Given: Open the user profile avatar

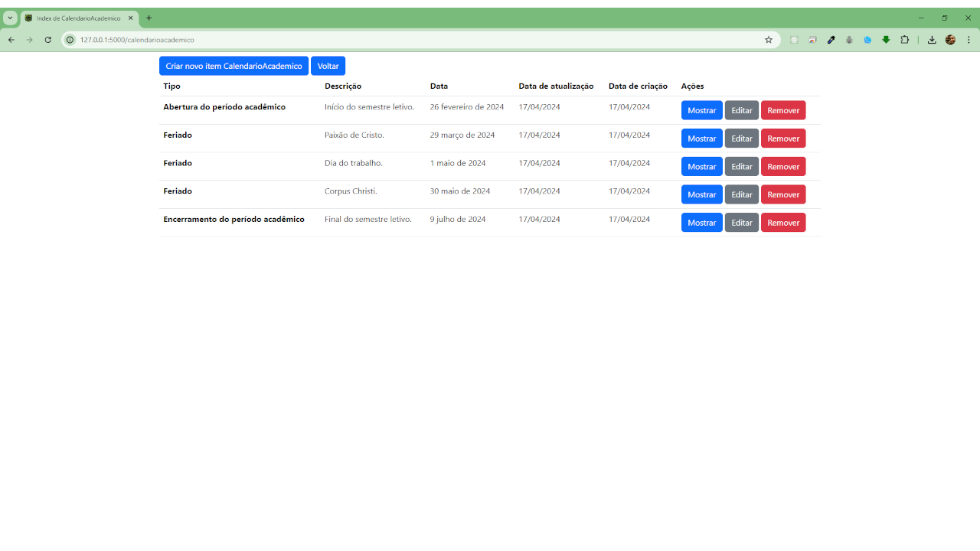Looking at the screenshot, I should pyautogui.click(x=950, y=40).
